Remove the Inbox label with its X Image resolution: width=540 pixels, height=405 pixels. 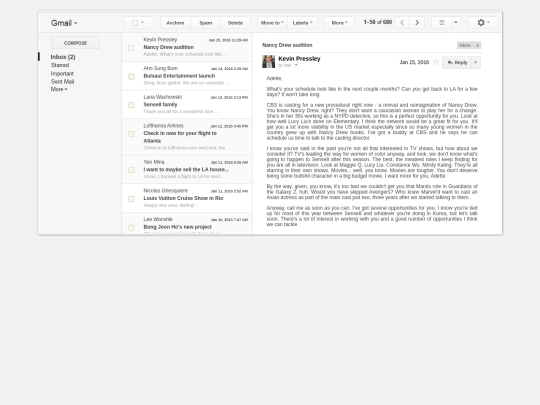point(477,45)
